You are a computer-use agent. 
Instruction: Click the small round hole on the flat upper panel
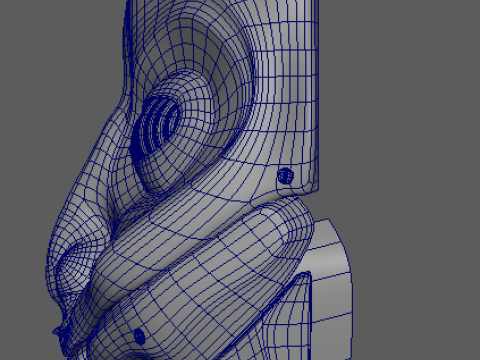point(286,176)
